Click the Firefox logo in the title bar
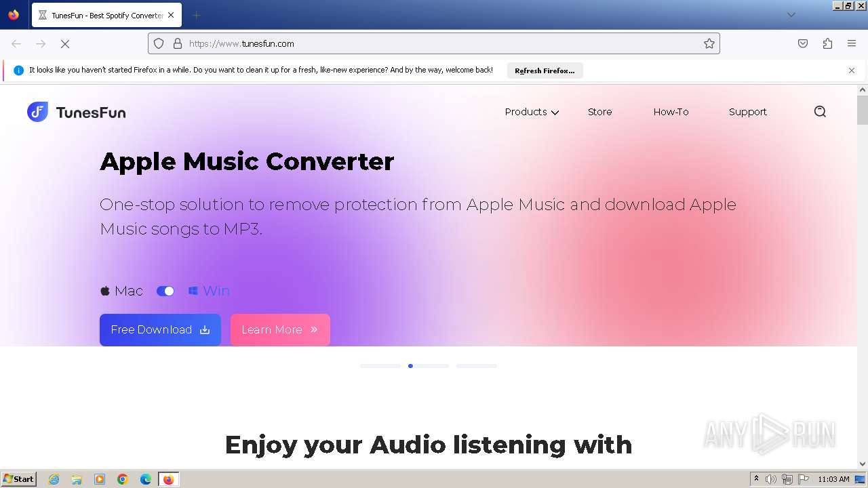 coord(14,14)
